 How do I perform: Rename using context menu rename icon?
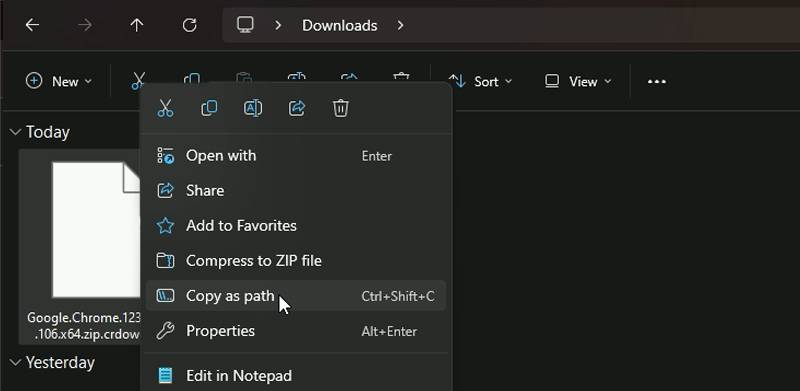(253, 108)
